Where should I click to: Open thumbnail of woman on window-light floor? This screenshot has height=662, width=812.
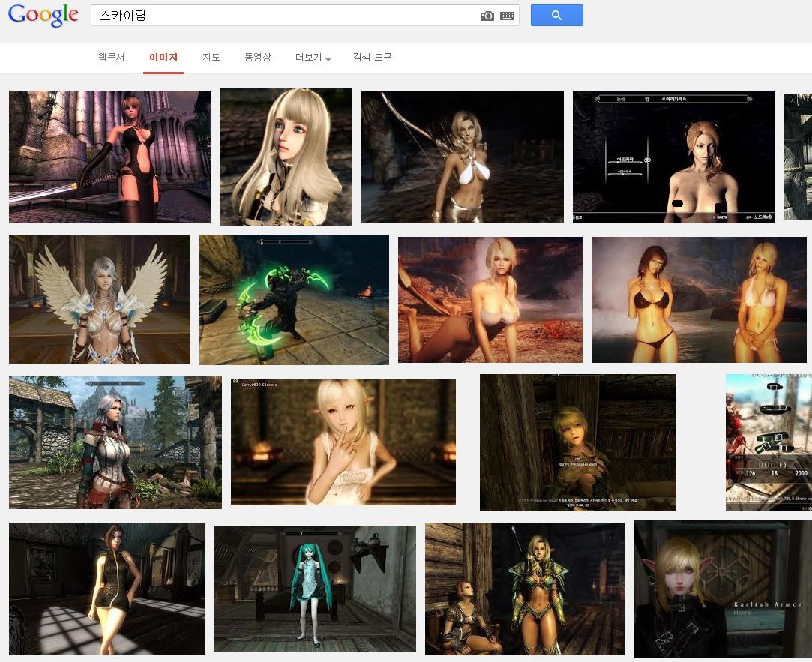(x=106, y=589)
